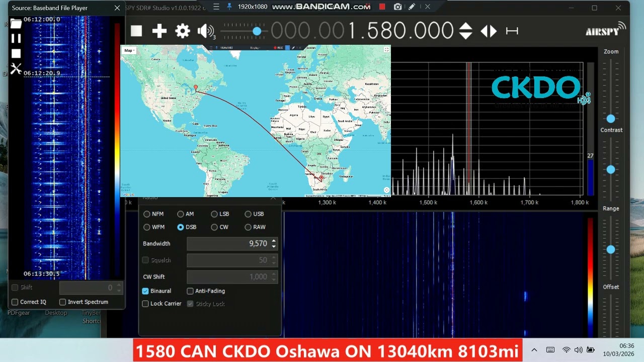Select CW demodulation mode
The height and width of the screenshot is (362, 644).
point(214,227)
